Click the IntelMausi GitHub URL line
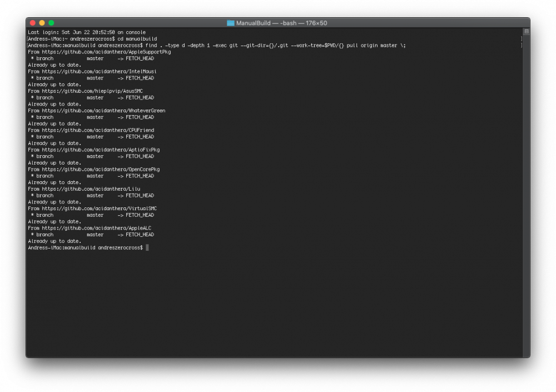This screenshot has width=556, height=392. coord(92,72)
